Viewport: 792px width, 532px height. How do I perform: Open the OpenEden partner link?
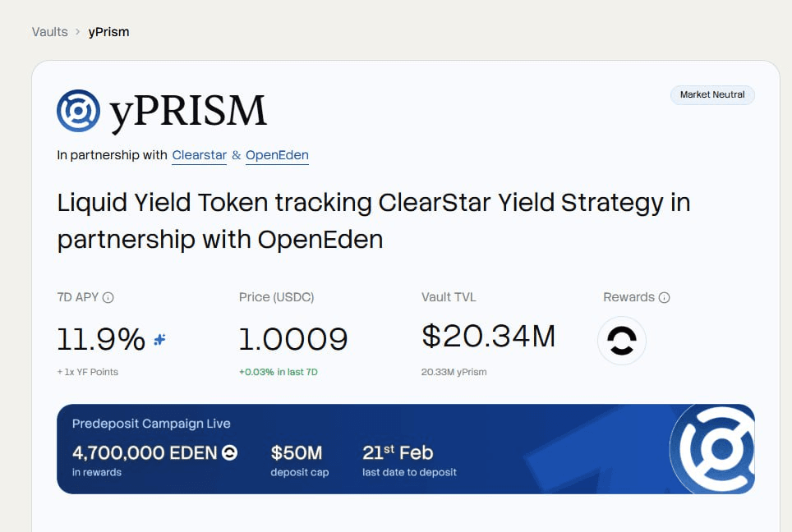point(277,155)
